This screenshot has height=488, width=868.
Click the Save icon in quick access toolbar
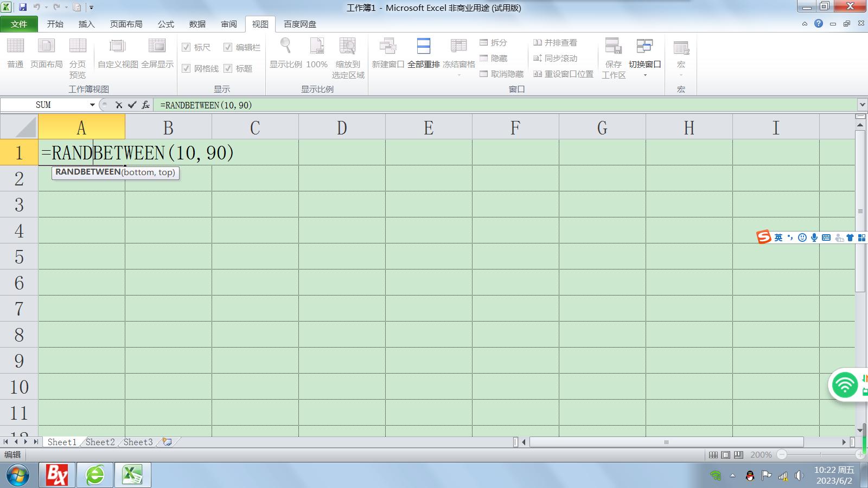click(23, 8)
